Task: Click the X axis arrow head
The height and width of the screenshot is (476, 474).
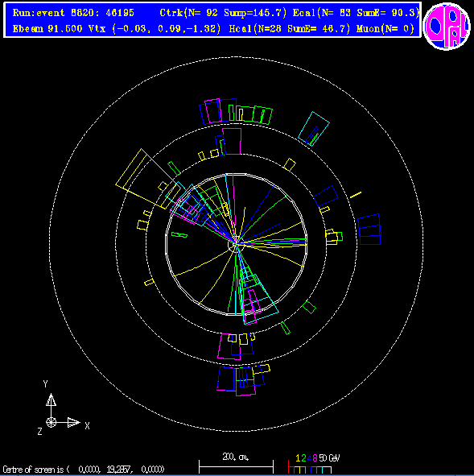Action: [x=74, y=422]
